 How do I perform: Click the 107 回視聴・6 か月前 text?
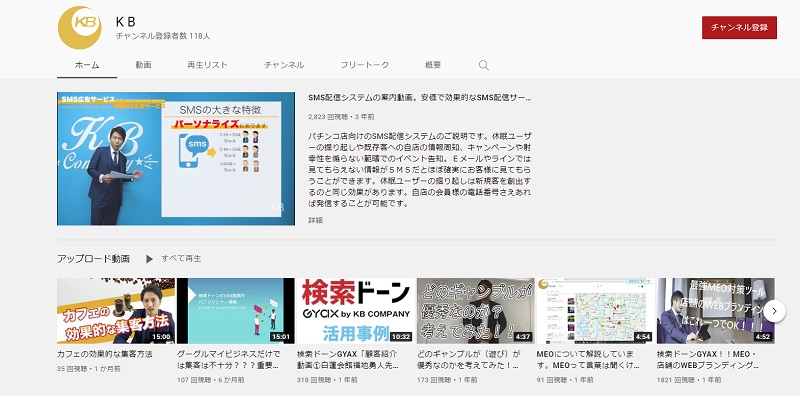tap(211, 380)
